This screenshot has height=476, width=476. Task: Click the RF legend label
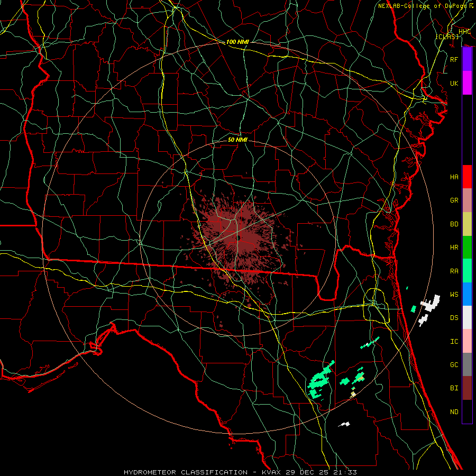click(454, 59)
